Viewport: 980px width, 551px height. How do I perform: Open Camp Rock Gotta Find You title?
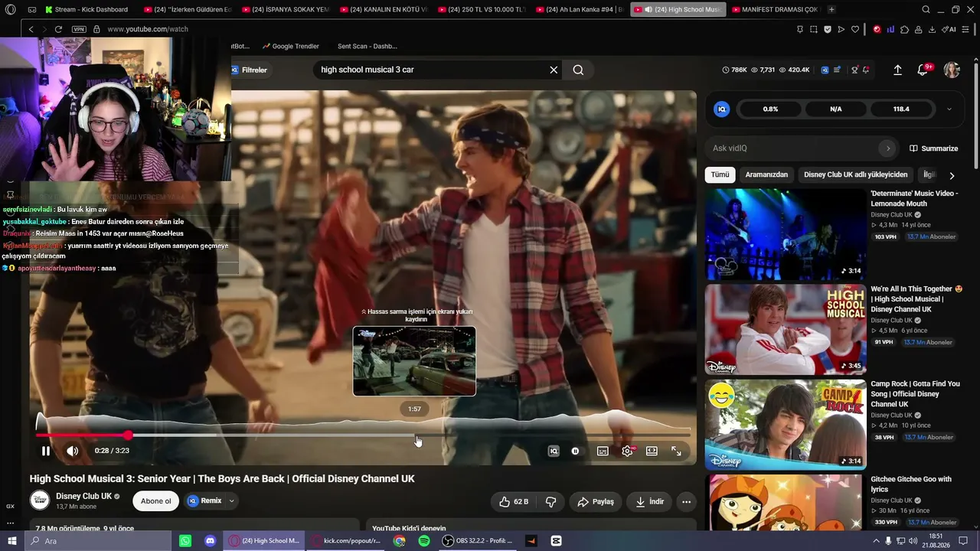[x=915, y=394]
